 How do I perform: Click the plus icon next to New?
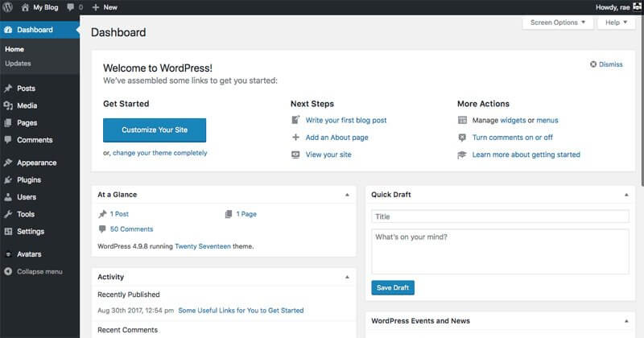96,7
